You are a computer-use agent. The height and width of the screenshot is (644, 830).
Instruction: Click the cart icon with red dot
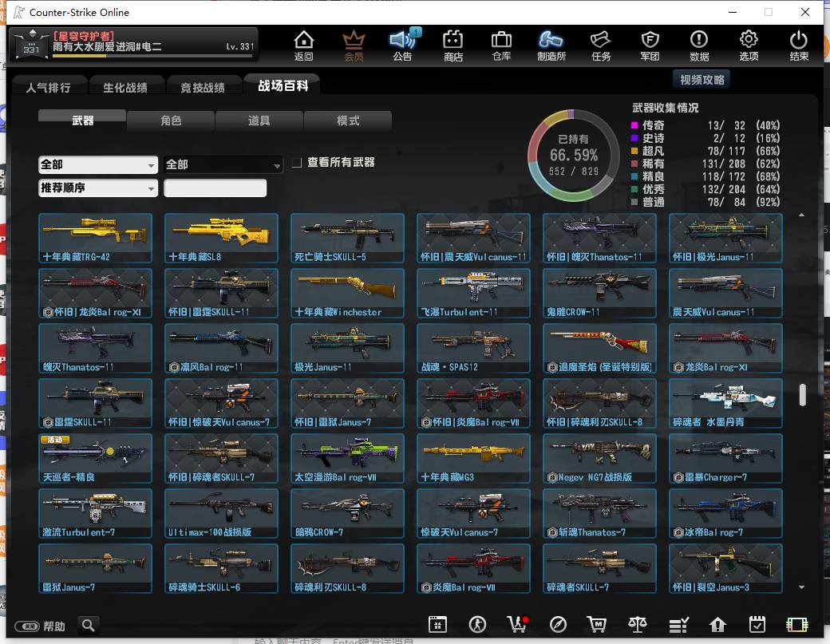pos(518,624)
